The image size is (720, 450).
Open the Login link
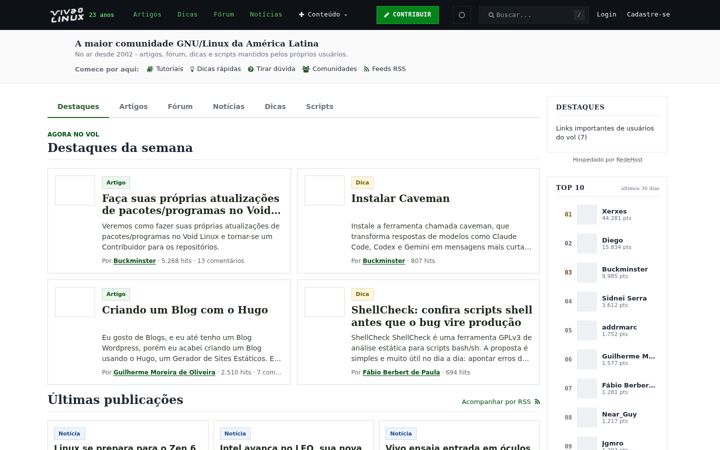(606, 15)
